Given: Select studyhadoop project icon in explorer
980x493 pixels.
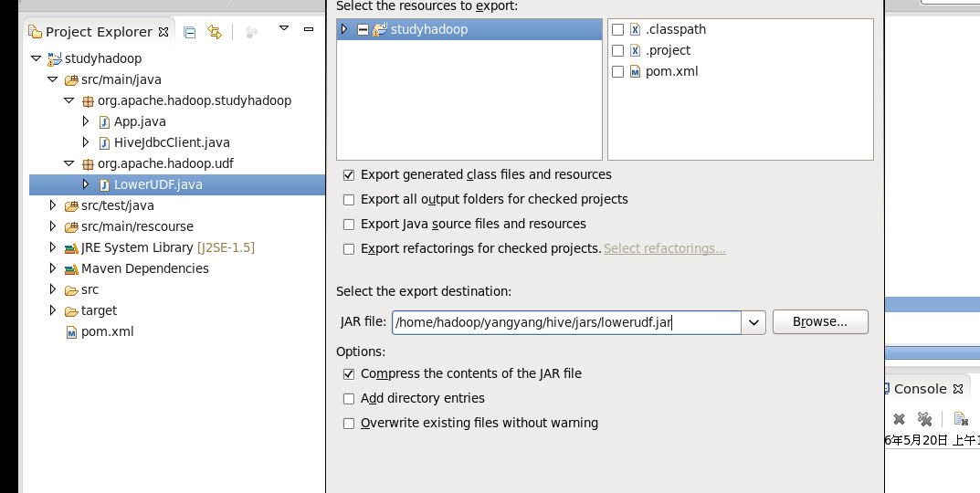Looking at the screenshot, I should (55, 58).
